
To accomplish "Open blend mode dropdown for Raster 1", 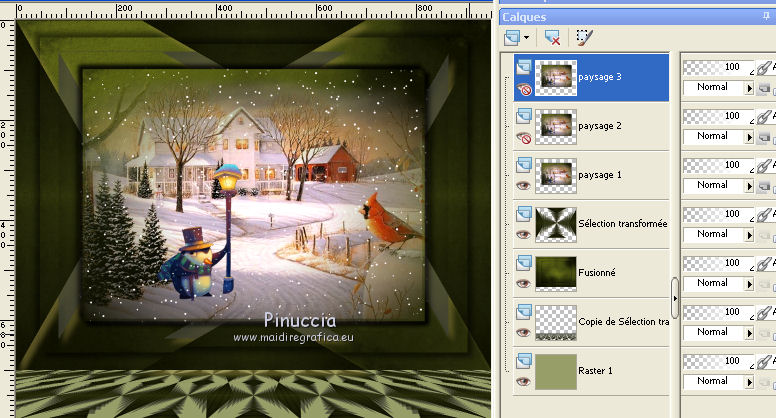I will point(749,382).
